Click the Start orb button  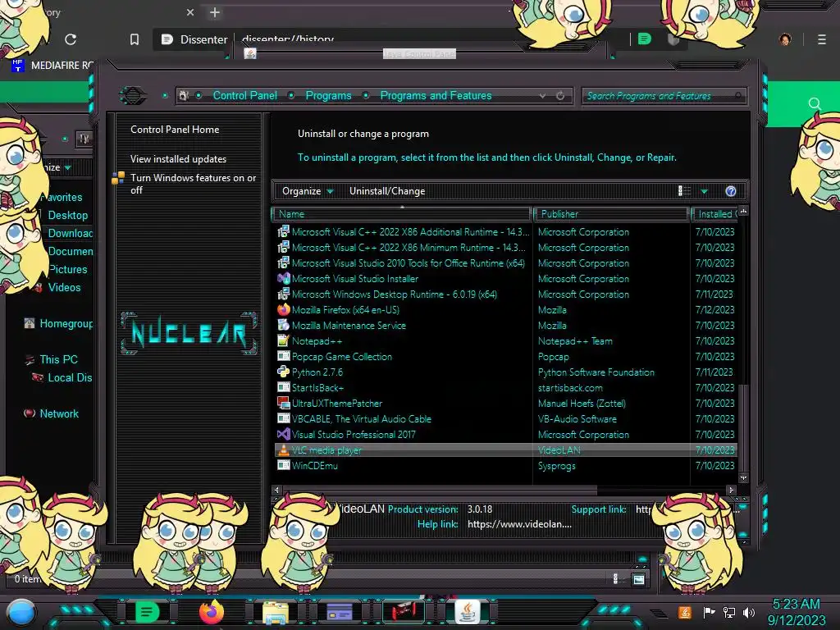21,612
